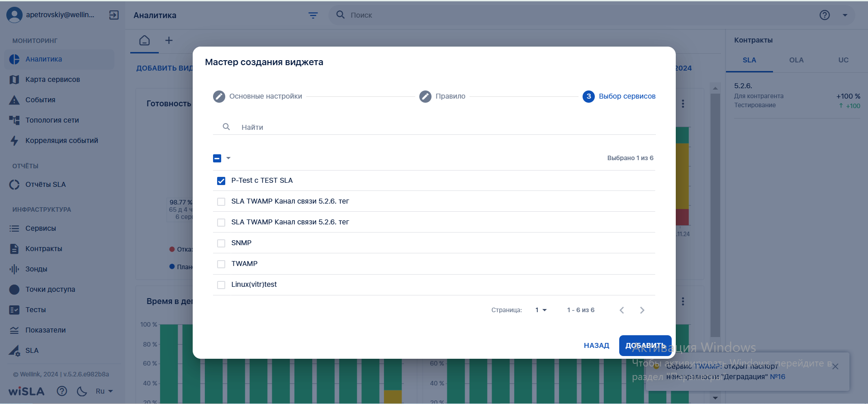Viewport: 868px width, 404px height.
Task: Dismiss the TWAMP notification toast
Action: pyautogui.click(x=835, y=366)
